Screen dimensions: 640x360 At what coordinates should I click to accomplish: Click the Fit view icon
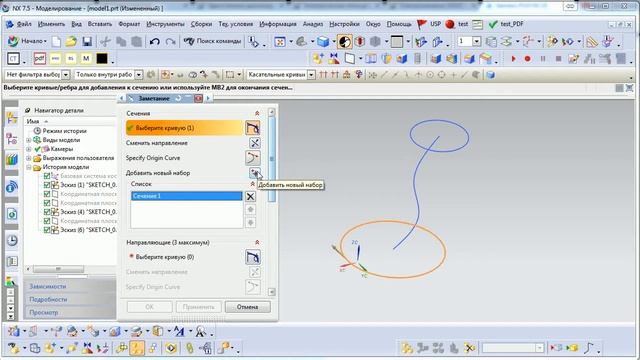[x=280, y=41]
